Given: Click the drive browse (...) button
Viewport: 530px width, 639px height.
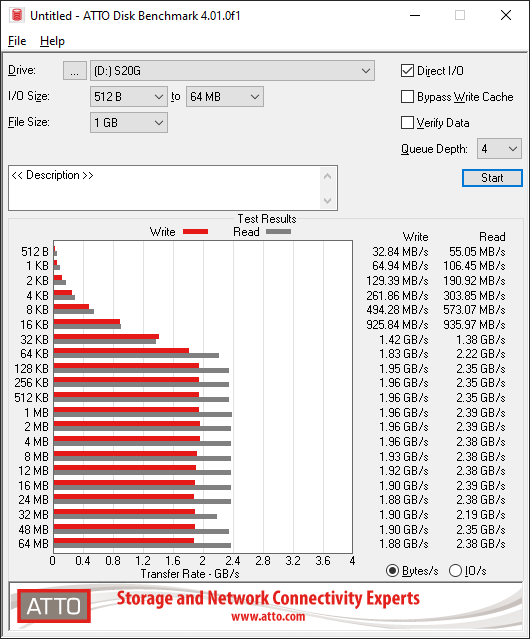Looking at the screenshot, I should pyautogui.click(x=75, y=71).
